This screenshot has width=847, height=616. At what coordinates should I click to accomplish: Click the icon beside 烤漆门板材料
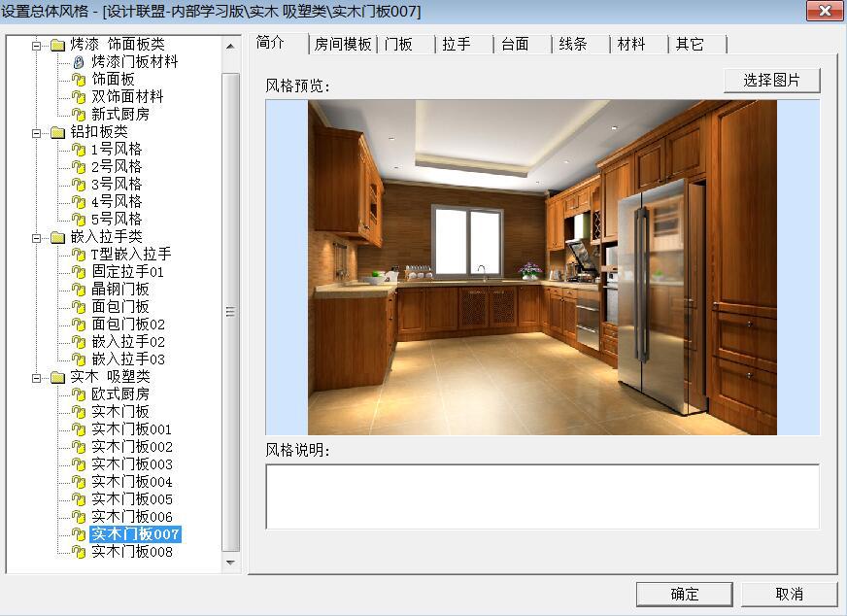[x=79, y=62]
